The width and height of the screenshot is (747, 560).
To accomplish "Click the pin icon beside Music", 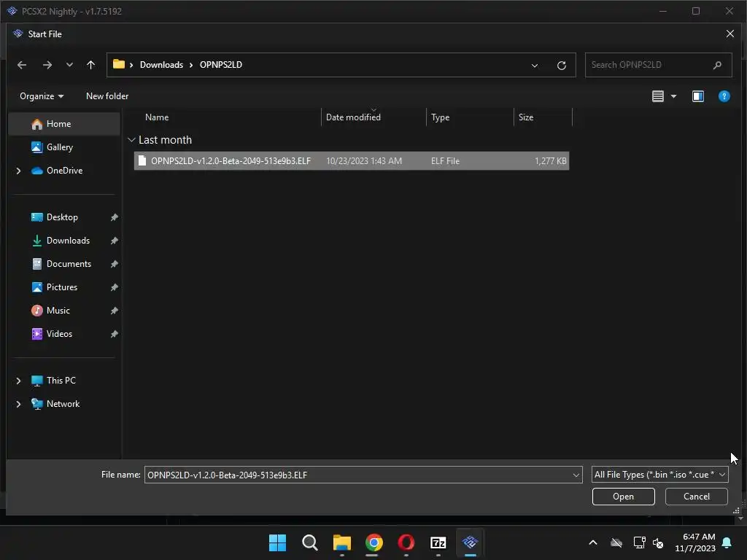I will 115,311.
